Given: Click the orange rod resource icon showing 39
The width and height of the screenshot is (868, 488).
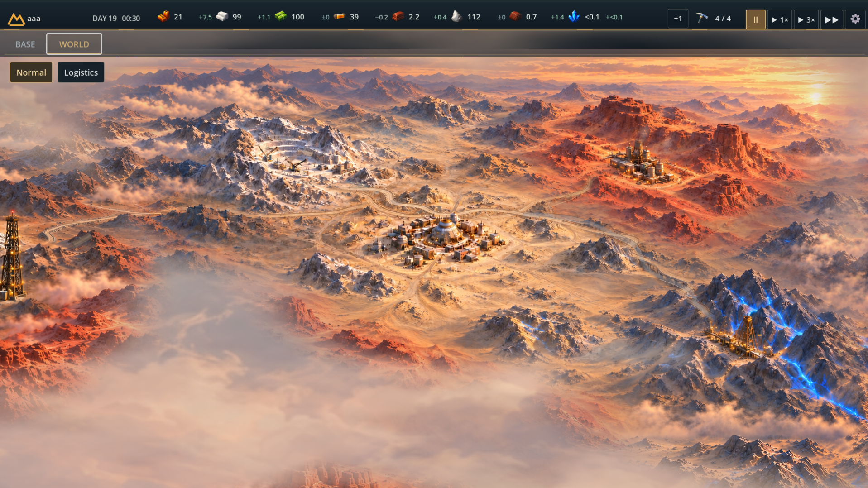Looking at the screenshot, I should coord(340,17).
